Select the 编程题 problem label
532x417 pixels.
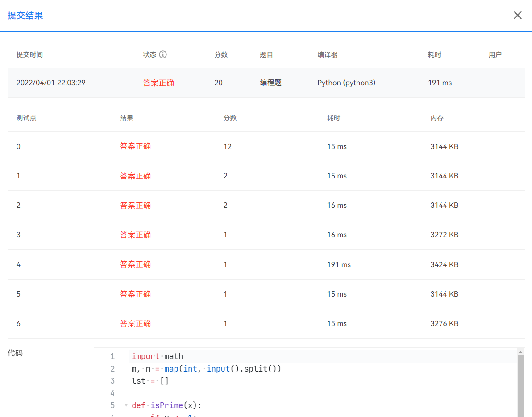point(270,83)
